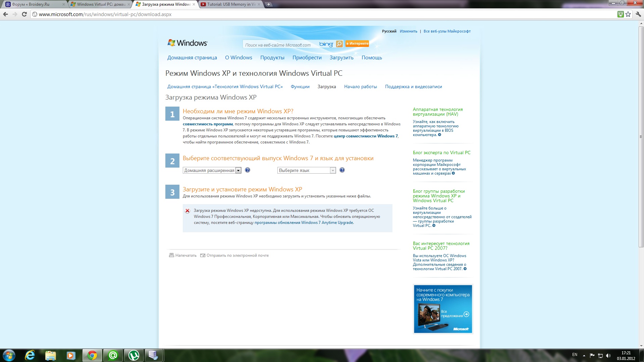Open system tray hidden icons arrow
644x362 pixels.
point(584,355)
